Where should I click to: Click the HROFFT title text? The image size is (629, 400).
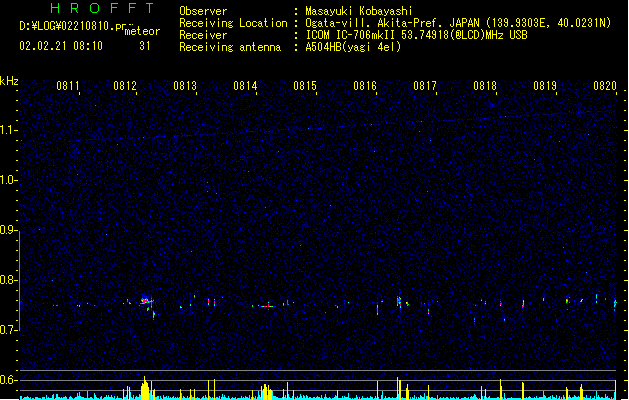(x=102, y=8)
